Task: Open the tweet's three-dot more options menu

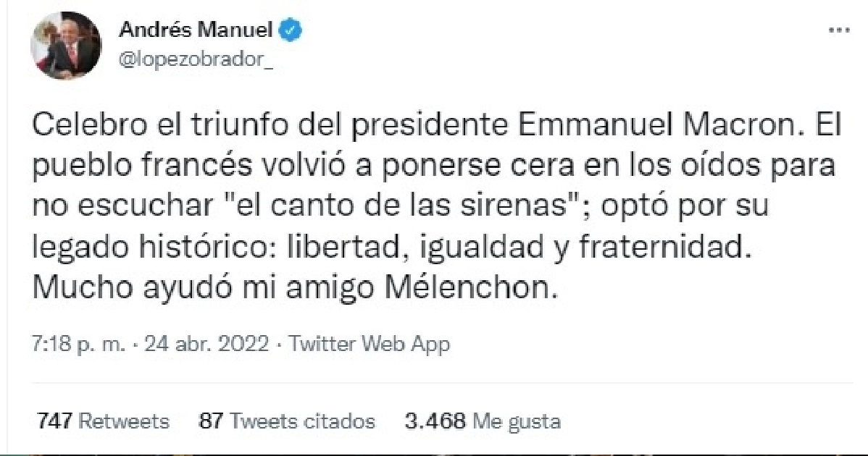Action: (x=838, y=31)
